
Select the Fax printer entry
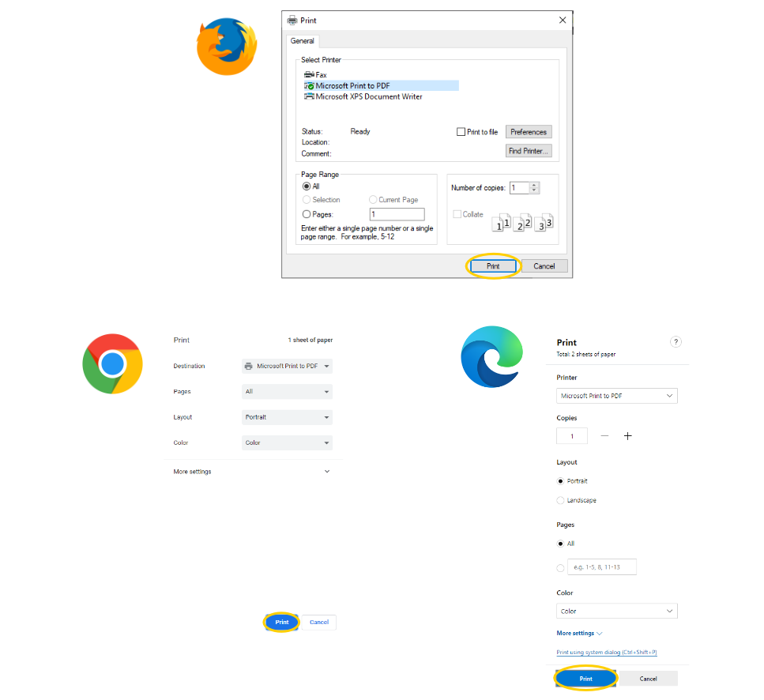tap(315, 74)
